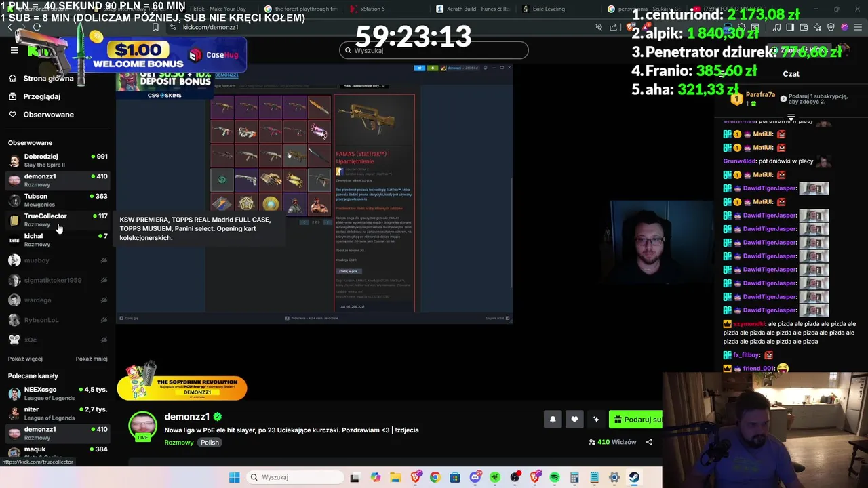The image size is (868, 488).
Task: Expand list with Pokaż więcej
Action: [x=25, y=359]
